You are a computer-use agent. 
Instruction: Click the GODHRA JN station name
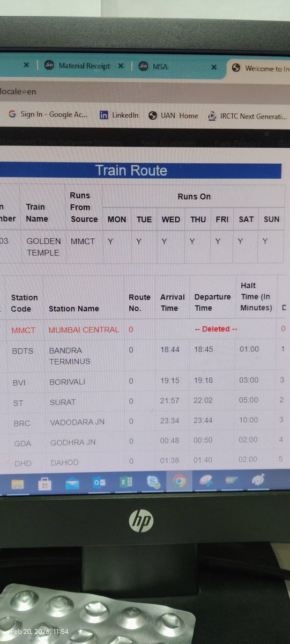coord(73,442)
